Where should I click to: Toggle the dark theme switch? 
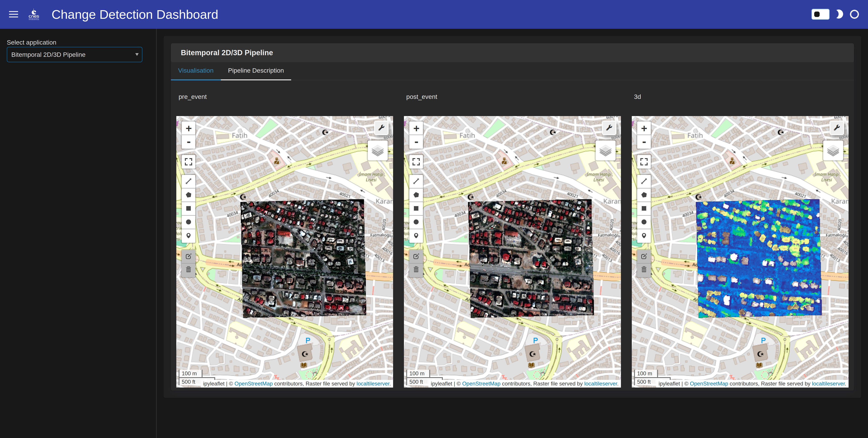point(820,14)
